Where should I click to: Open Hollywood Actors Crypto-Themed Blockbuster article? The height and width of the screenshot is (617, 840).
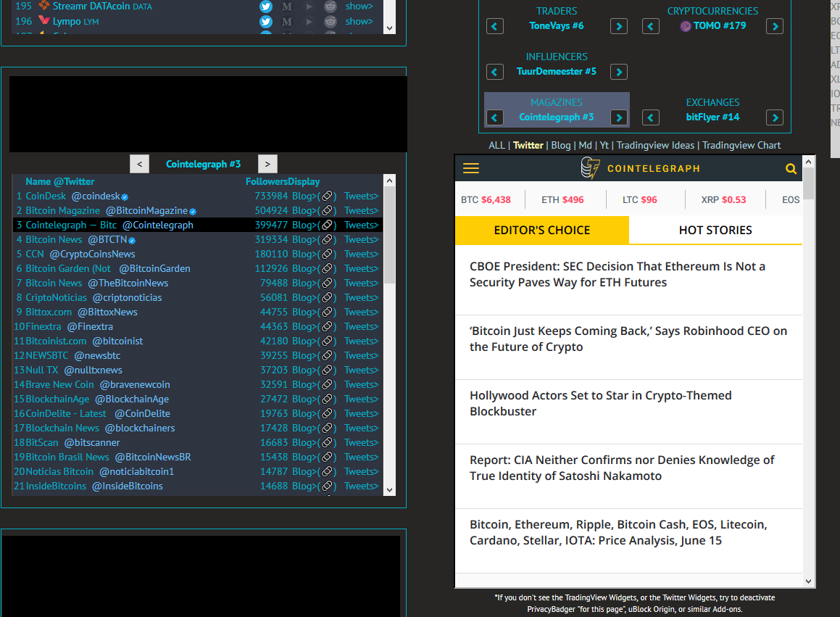click(x=601, y=403)
